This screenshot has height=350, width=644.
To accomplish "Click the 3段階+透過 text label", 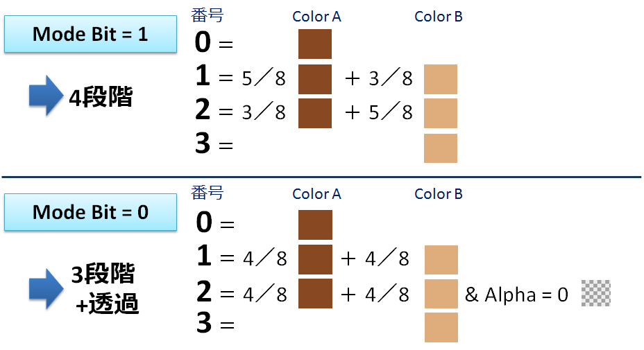I will coord(105,289).
